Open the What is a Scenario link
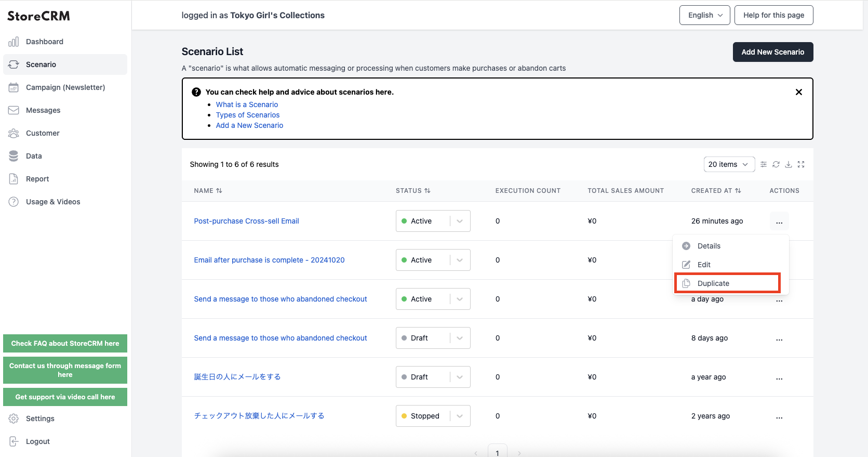This screenshot has height=457, width=868. click(247, 105)
